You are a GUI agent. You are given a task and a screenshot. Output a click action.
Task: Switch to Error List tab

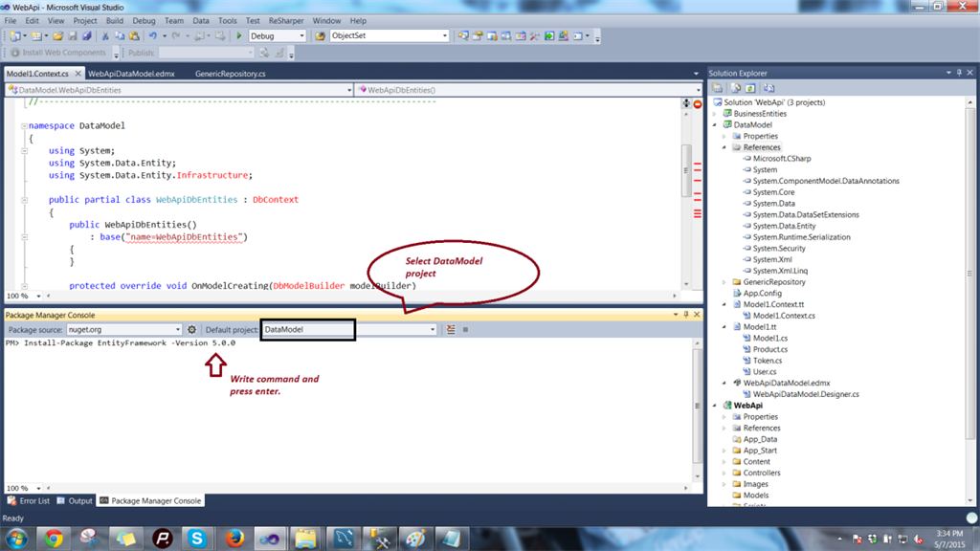(29, 501)
